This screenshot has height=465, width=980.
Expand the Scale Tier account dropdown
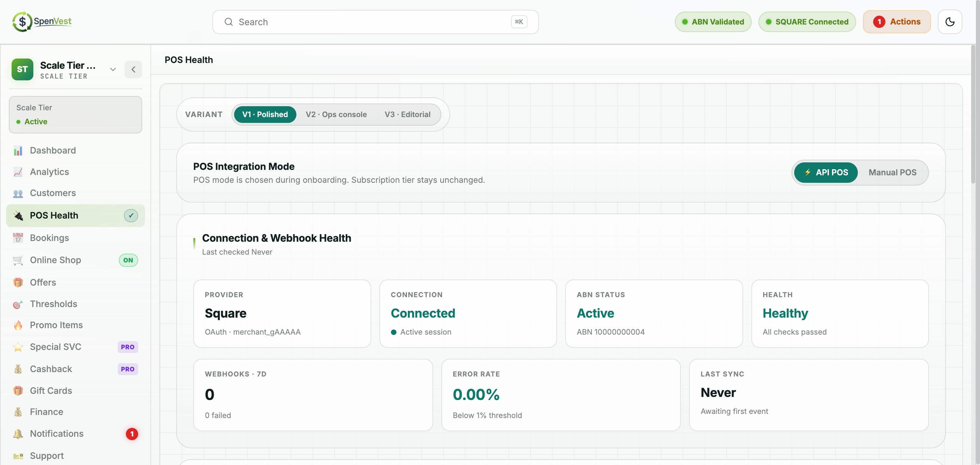113,69
